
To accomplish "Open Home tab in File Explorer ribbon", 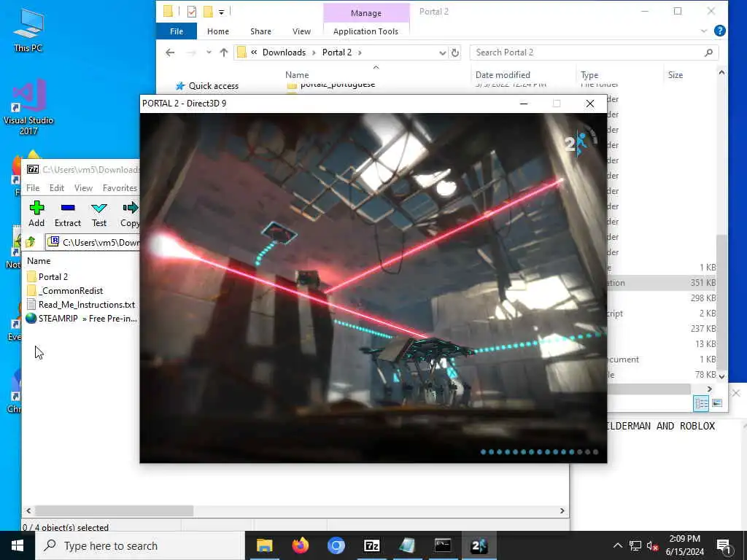I will click(x=217, y=31).
